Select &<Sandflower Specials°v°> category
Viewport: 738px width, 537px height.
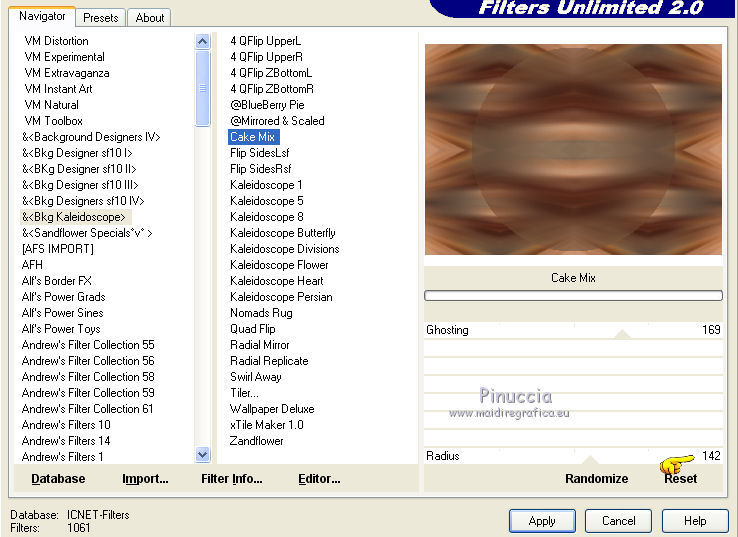(87, 233)
